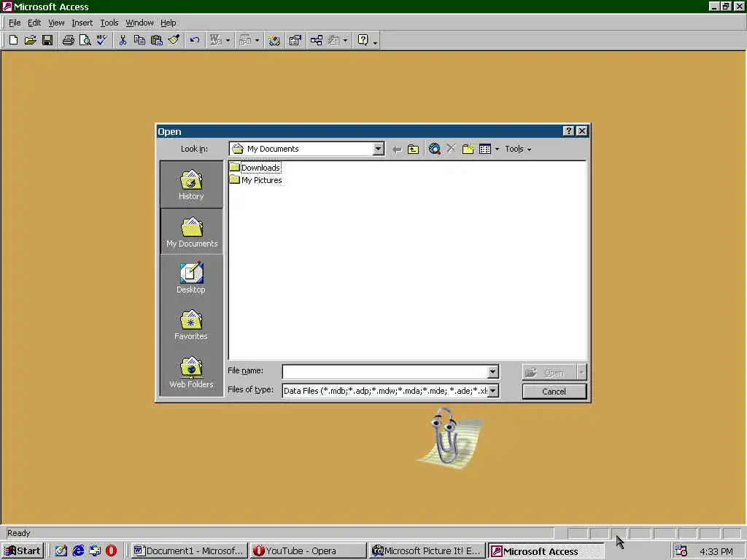Click the Properties toolbar icon
This screenshot has height=560, width=747.
click(x=295, y=41)
